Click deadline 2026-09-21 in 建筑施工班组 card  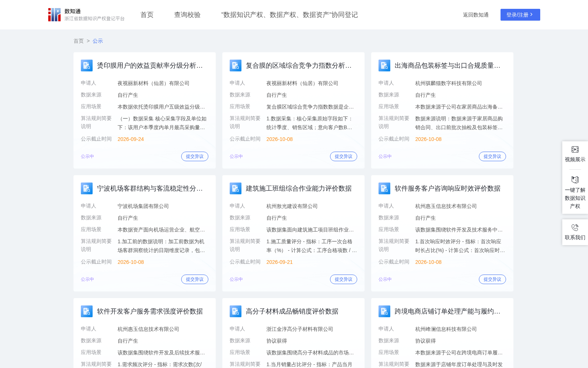(280, 262)
